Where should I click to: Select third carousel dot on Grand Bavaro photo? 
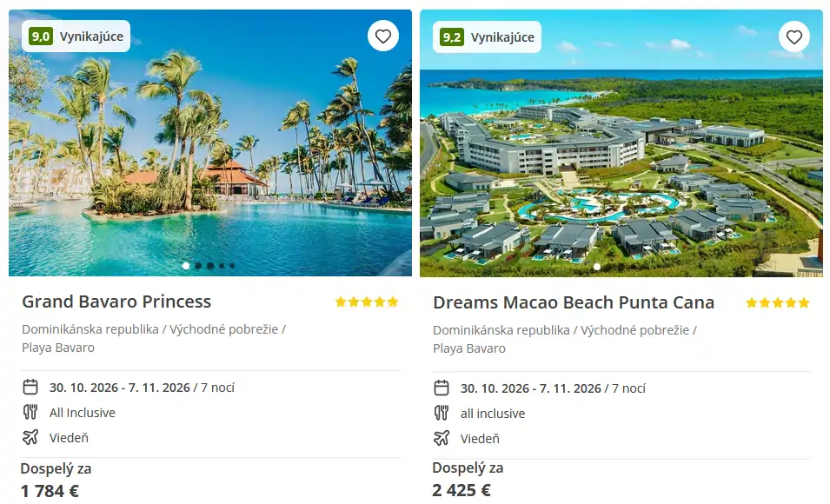pos(210,266)
